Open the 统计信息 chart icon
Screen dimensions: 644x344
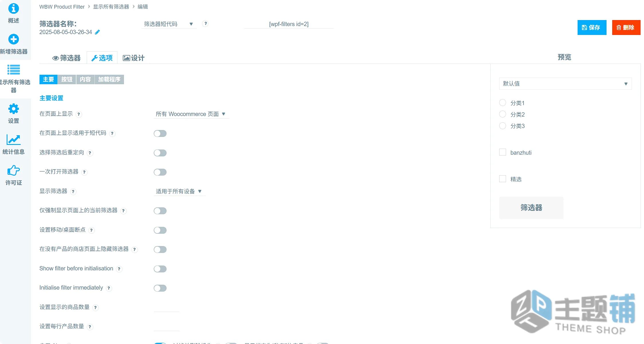click(13, 140)
